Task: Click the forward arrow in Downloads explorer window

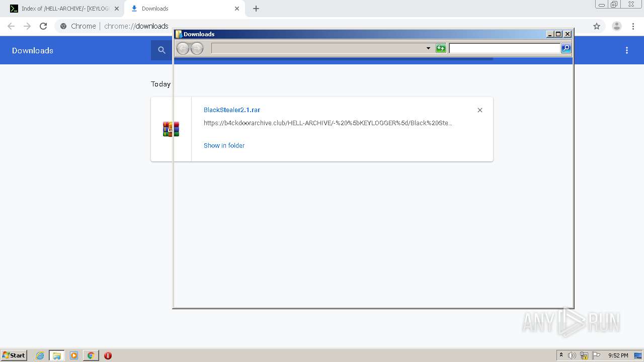Action: click(197, 48)
